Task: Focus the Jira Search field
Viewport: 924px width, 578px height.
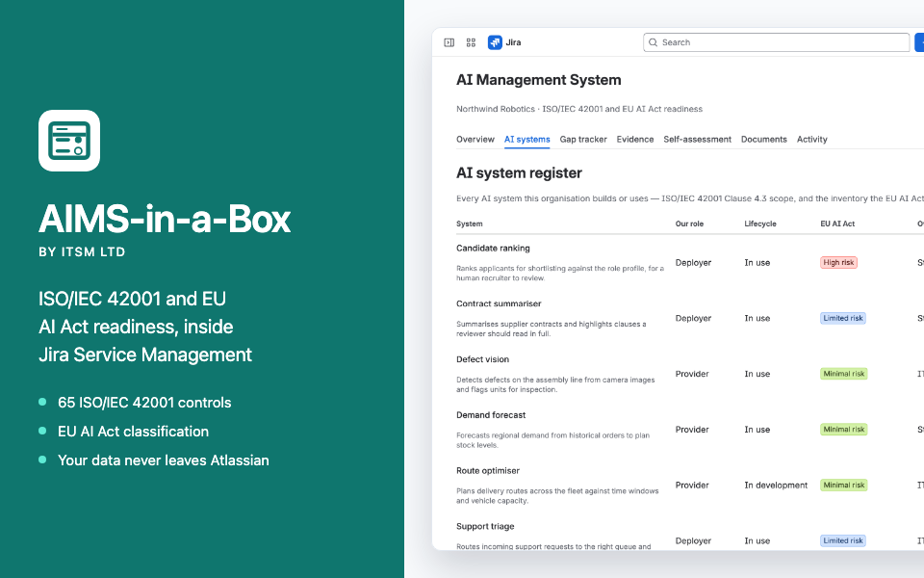Action: 776,42
